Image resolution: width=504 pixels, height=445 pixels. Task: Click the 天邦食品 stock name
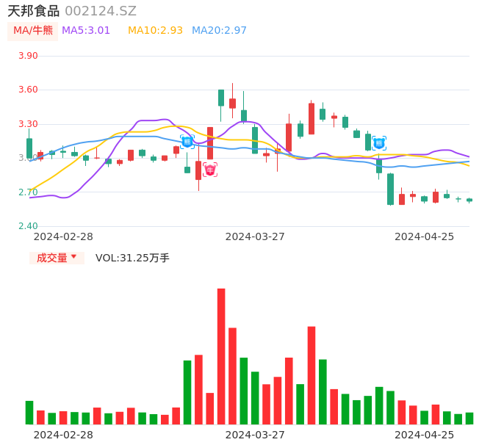coord(33,11)
